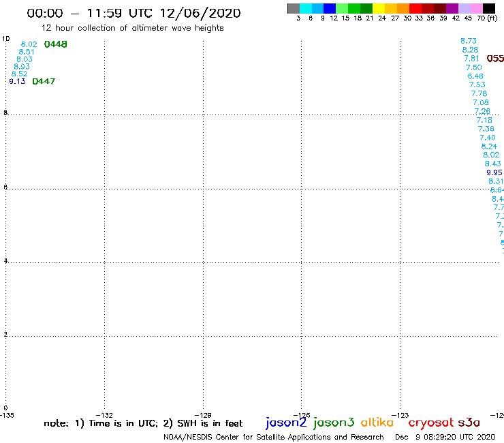Click the jason3 satellite legend label
This screenshot has height=443, width=504.
tap(334, 423)
